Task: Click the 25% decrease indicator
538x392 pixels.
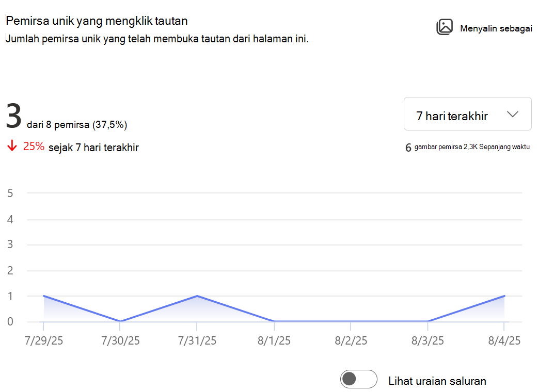Action: tap(34, 146)
